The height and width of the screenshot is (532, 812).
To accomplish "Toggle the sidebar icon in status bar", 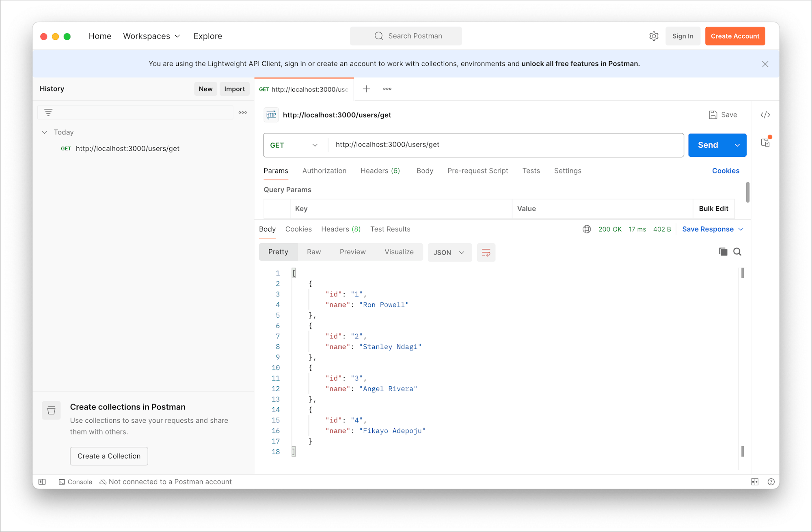I will (42, 482).
